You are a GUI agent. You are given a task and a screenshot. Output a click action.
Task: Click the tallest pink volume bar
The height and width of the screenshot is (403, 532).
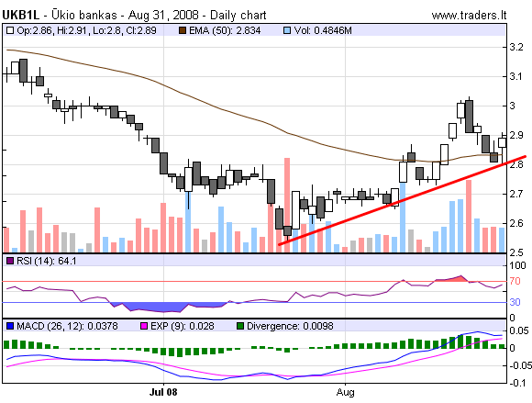[287, 205]
